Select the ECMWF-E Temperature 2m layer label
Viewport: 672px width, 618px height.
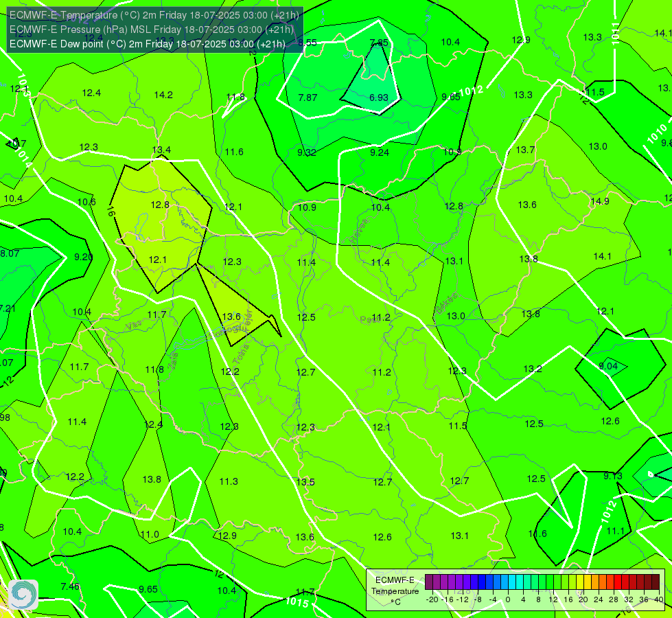154,15
